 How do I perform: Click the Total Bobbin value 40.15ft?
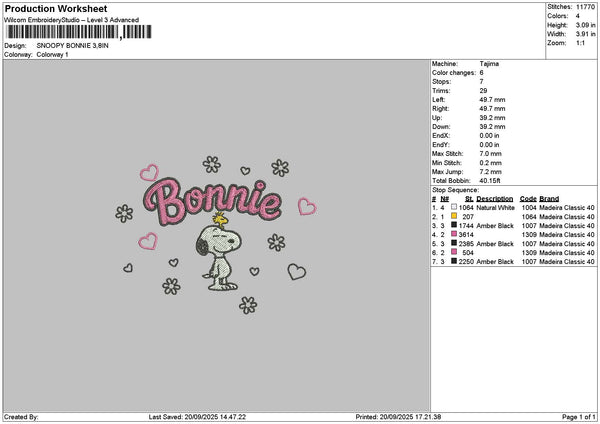coord(490,181)
